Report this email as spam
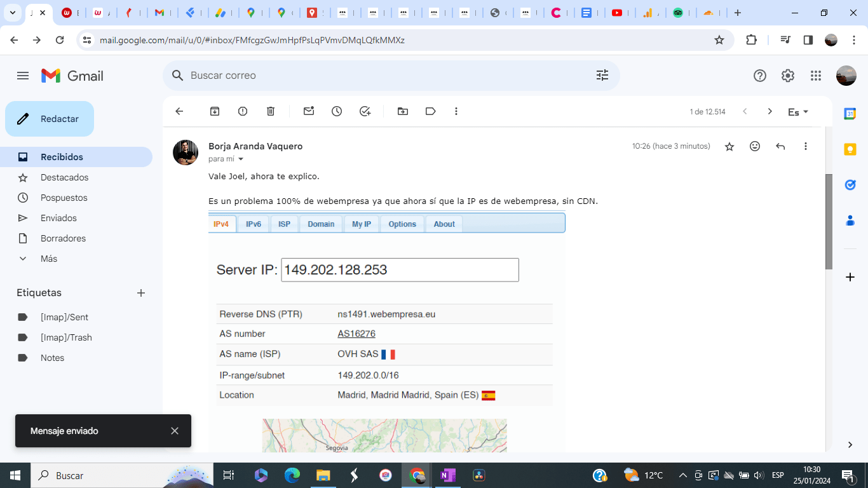868x488 pixels. point(243,111)
